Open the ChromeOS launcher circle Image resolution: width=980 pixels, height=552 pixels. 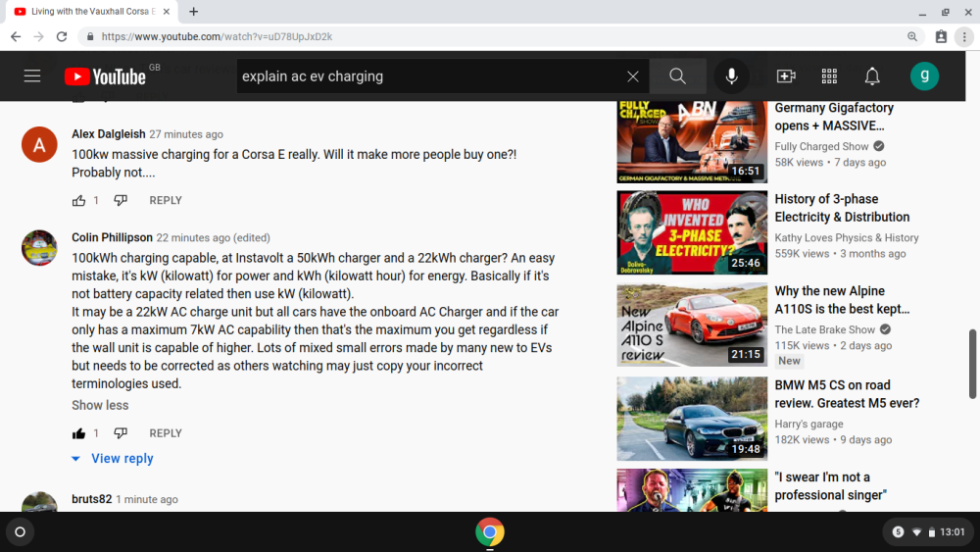click(x=20, y=532)
